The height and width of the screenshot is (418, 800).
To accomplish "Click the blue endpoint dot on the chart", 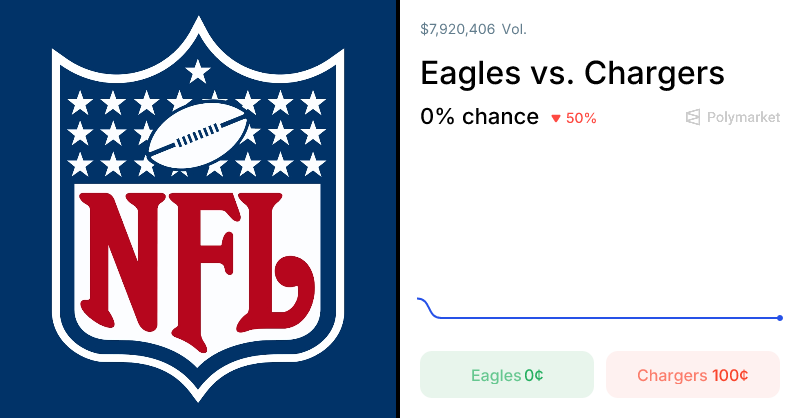I will [x=780, y=318].
